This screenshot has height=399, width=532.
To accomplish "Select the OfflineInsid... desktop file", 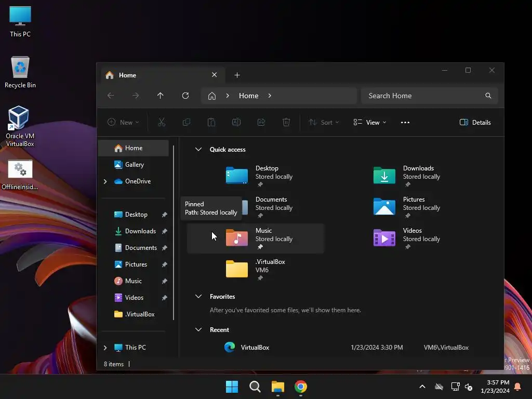I will click(20, 175).
